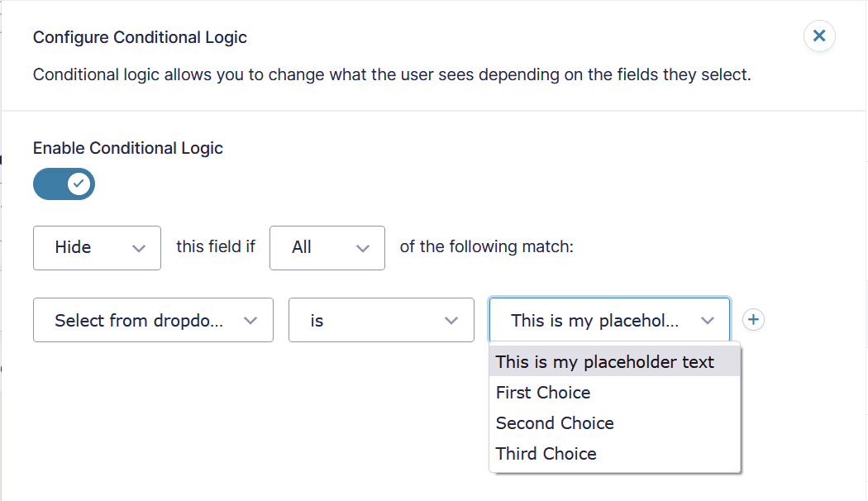Open the All match-type dropdown
The height and width of the screenshot is (501, 868).
point(327,247)
